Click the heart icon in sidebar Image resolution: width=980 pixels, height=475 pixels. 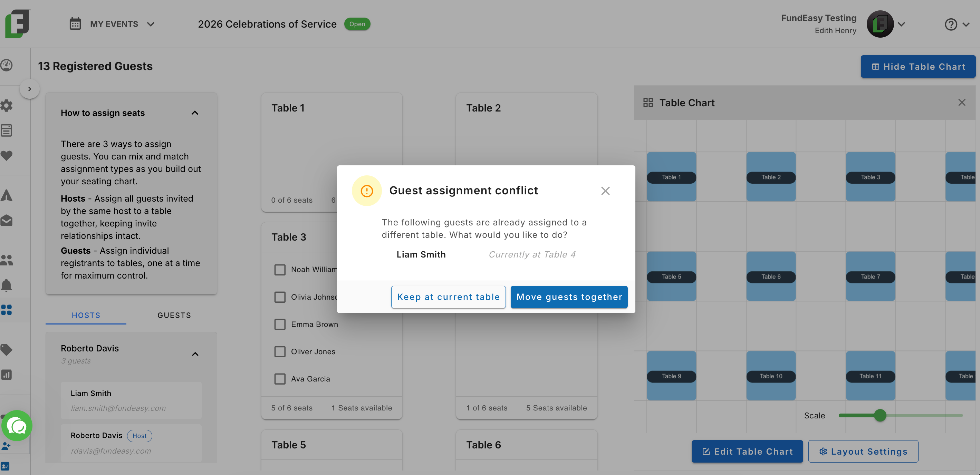click(7, 155)
